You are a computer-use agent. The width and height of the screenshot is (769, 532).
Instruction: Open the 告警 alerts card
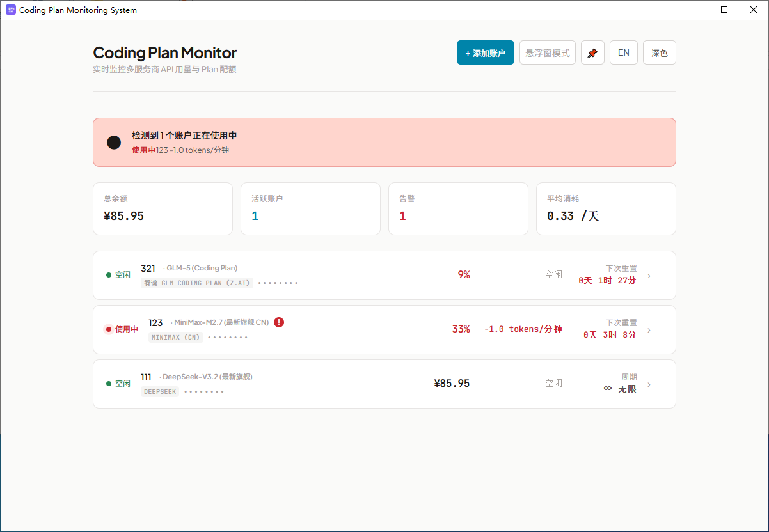pos(458,209)
